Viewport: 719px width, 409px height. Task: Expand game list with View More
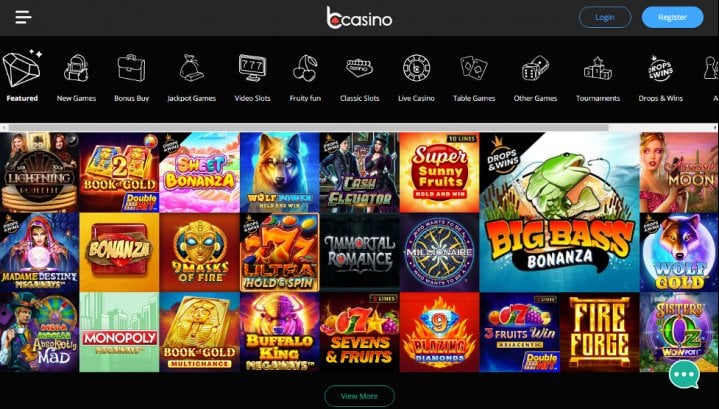[x=360, y=396]
